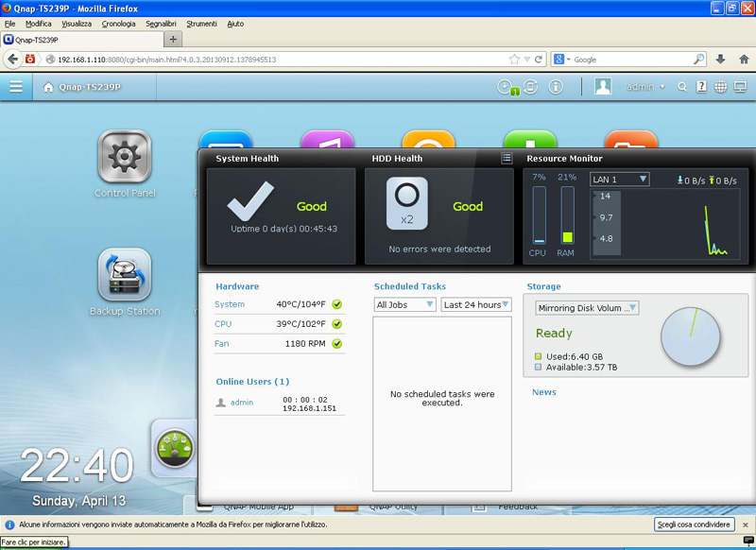Click the Fan speed status check mark
Viewport: 756px width, 550px height.
tap(337, 344)
